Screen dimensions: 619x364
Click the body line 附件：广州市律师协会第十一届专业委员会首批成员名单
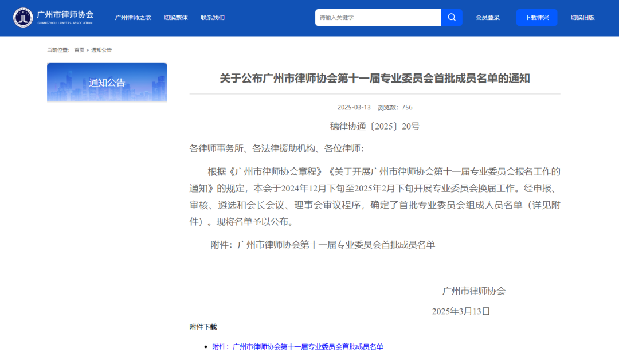click(323, 245)
